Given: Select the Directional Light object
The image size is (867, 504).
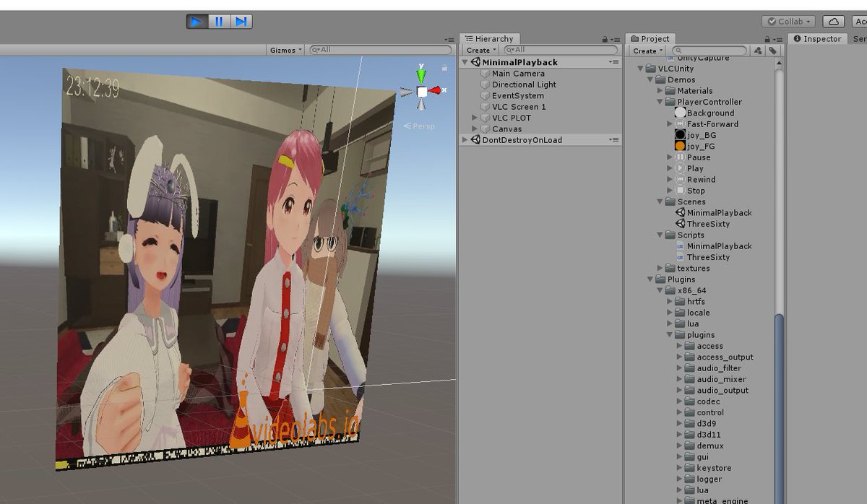Looking at the screenshot, I should pyautogui.click(x=524, y=84).
